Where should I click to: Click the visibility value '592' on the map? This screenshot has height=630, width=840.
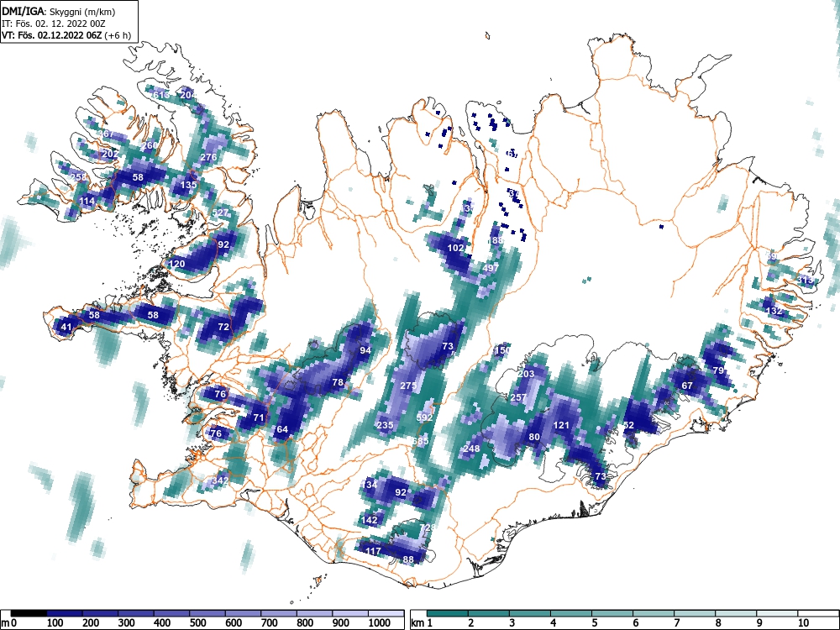coord(424,417)
